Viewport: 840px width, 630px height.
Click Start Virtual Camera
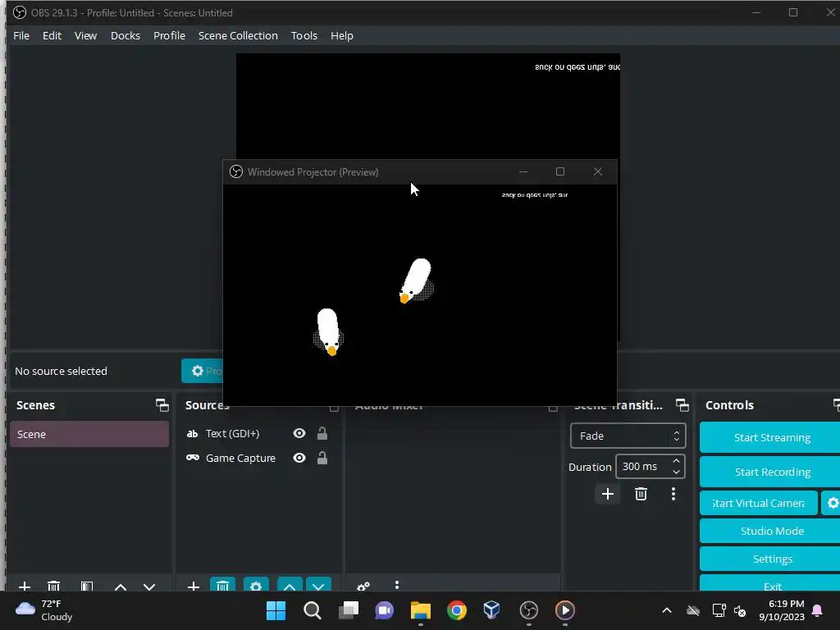pyautogui.click(x=759, y=503)
